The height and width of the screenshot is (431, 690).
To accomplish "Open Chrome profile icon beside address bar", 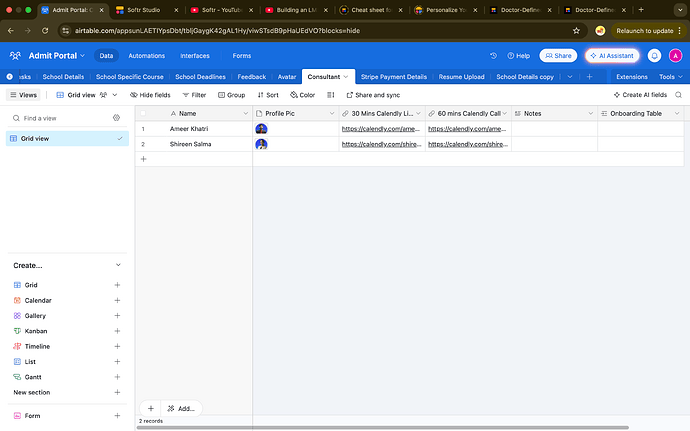I will 600,30.
